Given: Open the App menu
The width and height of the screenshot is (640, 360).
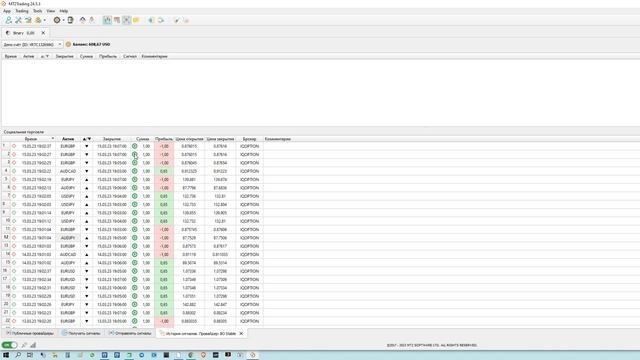Looking at the screenshot, I should click(7, 11).
